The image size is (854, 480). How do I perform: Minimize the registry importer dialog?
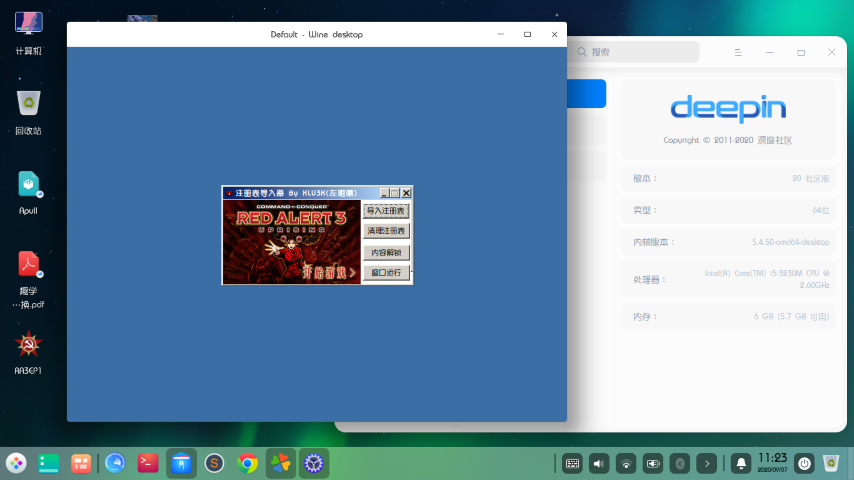click(385, 193)
